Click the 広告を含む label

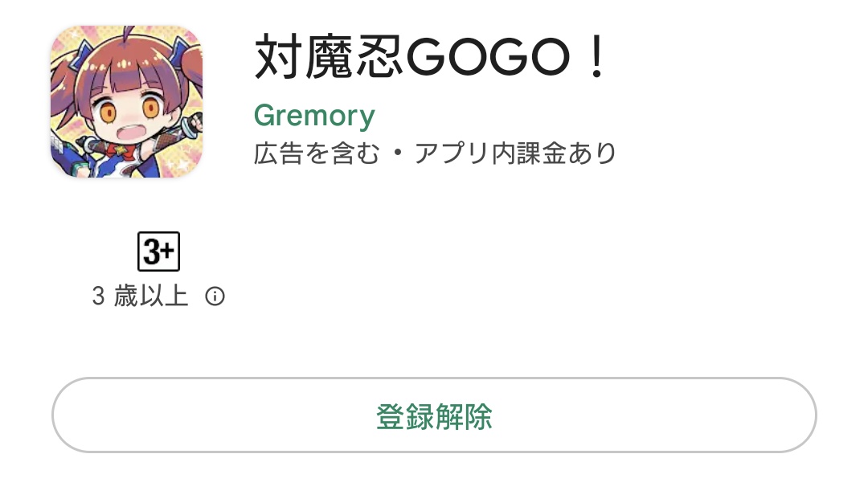[x=317, y=153]
